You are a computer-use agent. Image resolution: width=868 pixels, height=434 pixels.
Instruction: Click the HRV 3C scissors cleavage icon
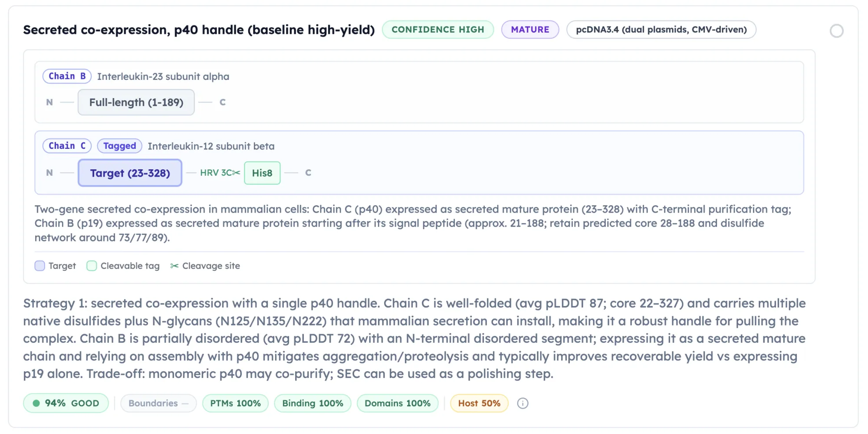(x=236, y=173)
